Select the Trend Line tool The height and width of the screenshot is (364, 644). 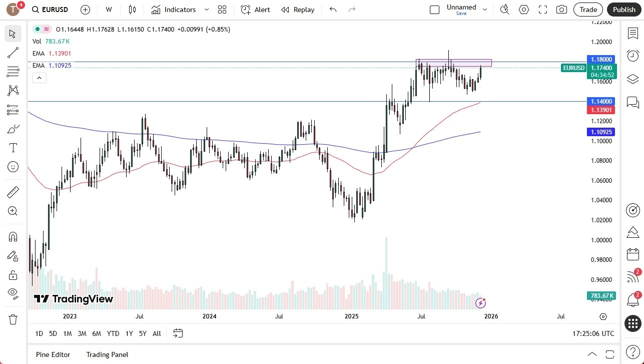point(13,53)
